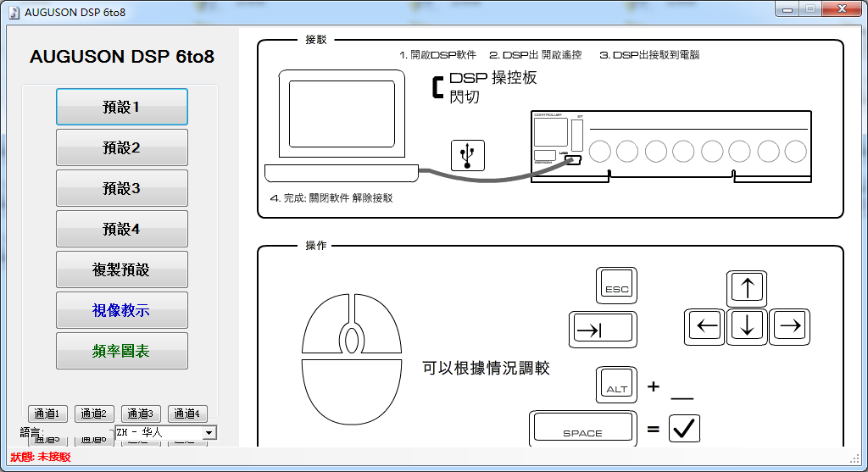
Task: Show the 頻率圖表 frequency chart
Action: (x=122, y=351)
